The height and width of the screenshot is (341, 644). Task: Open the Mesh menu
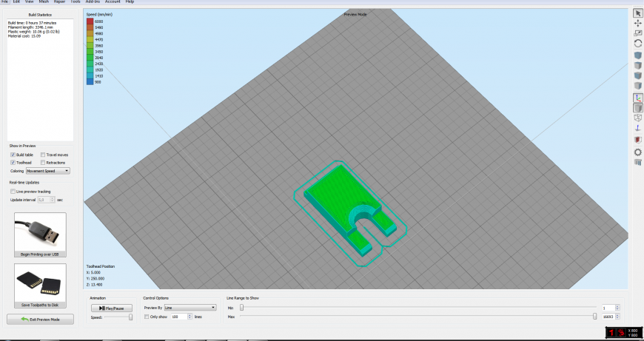click(x=44, y=1)
